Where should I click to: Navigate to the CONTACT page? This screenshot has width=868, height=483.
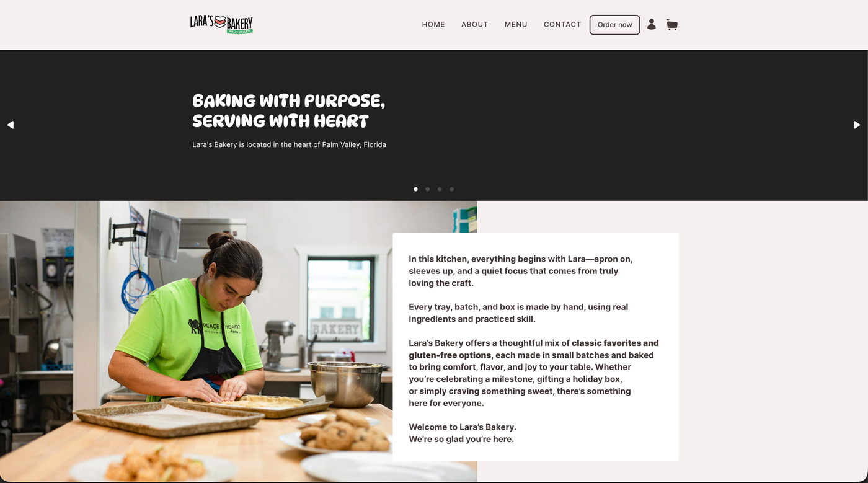(x=562, y=25)
